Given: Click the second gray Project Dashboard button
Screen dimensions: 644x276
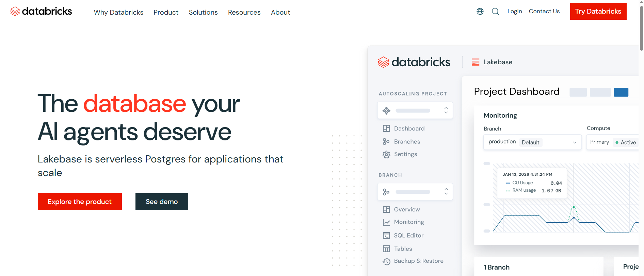Looking at the screenshot, I should click(x=600, y=92).
